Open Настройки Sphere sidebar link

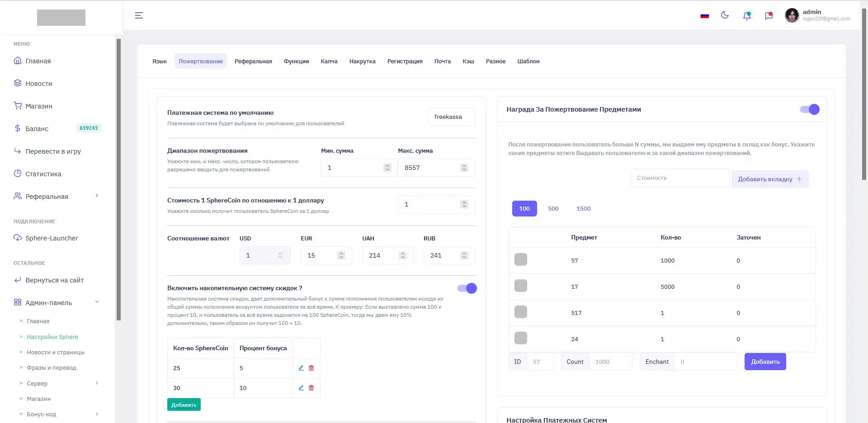click(52, 337)
